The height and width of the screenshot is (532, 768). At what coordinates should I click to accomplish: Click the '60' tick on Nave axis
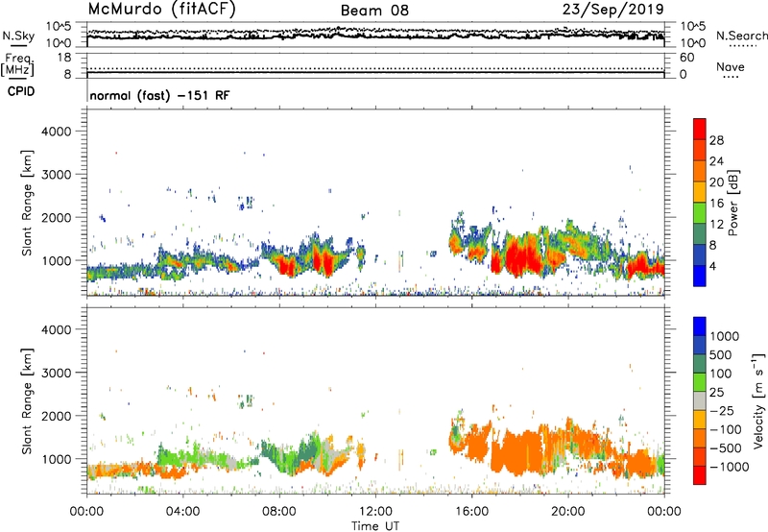click(x=687, y=58)
